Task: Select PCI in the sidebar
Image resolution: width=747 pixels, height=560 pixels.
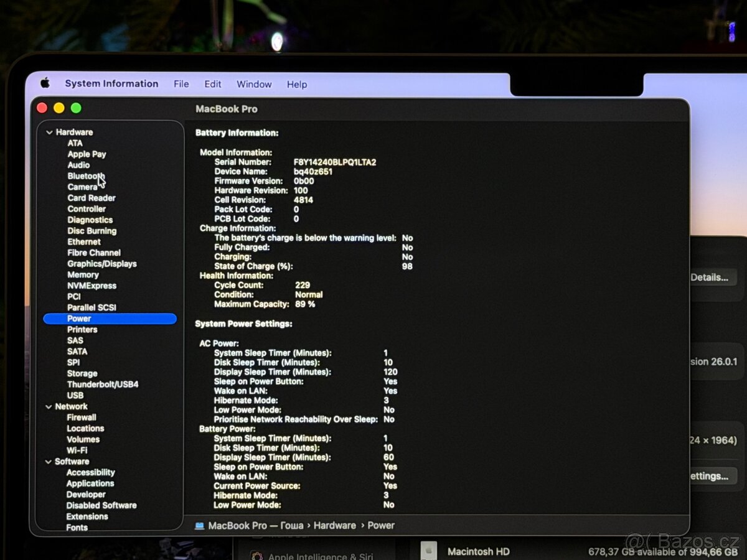Action: pos(74,297)
